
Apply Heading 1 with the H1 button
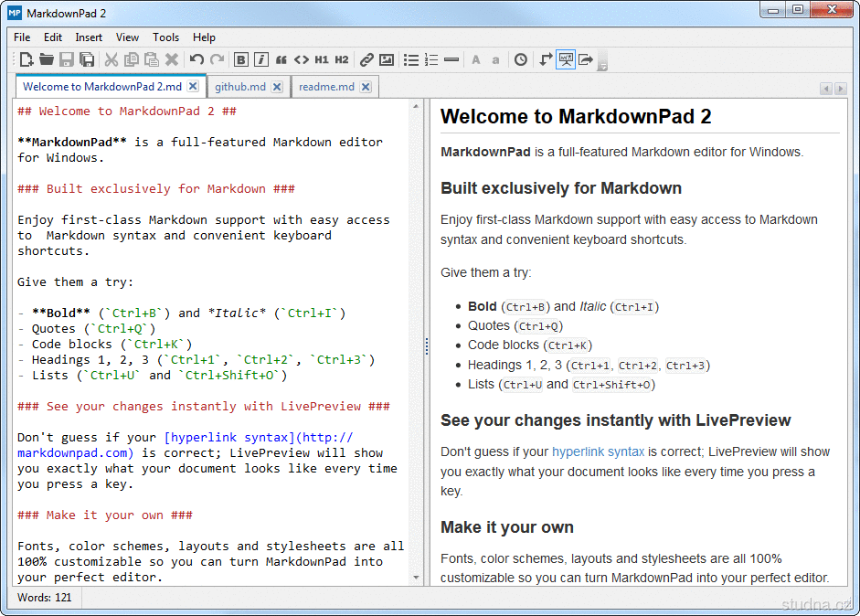tap(321, 59)
